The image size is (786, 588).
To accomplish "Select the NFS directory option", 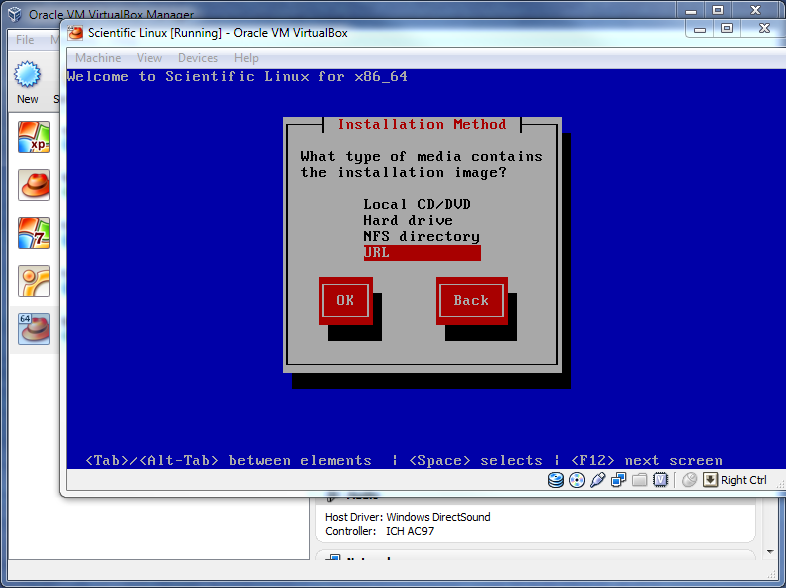I will coord(422,237).
